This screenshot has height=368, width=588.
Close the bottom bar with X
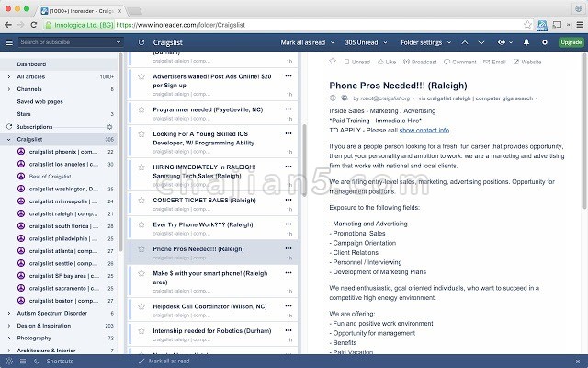pos(578,362)
